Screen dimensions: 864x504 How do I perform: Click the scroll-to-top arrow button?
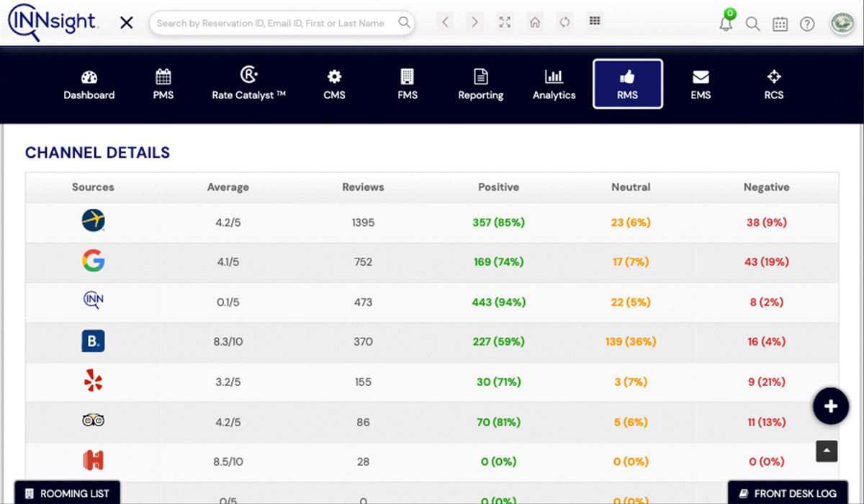[827, 451]
